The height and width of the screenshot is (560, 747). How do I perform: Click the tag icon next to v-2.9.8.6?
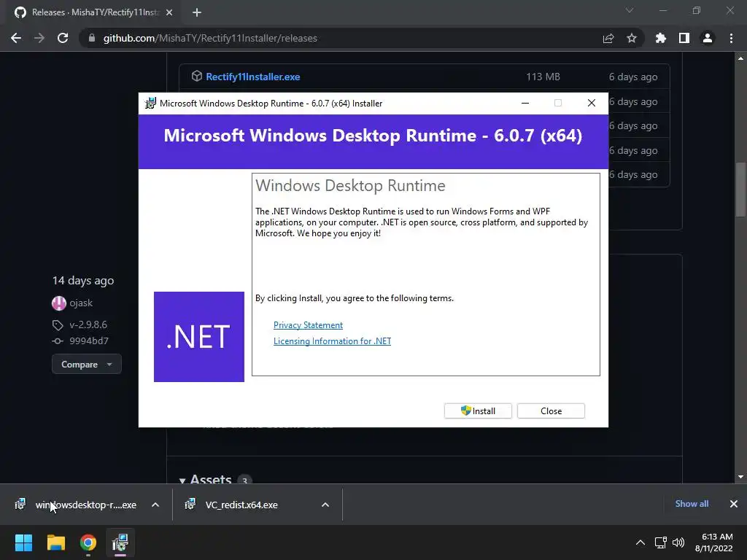coord(58,325)
